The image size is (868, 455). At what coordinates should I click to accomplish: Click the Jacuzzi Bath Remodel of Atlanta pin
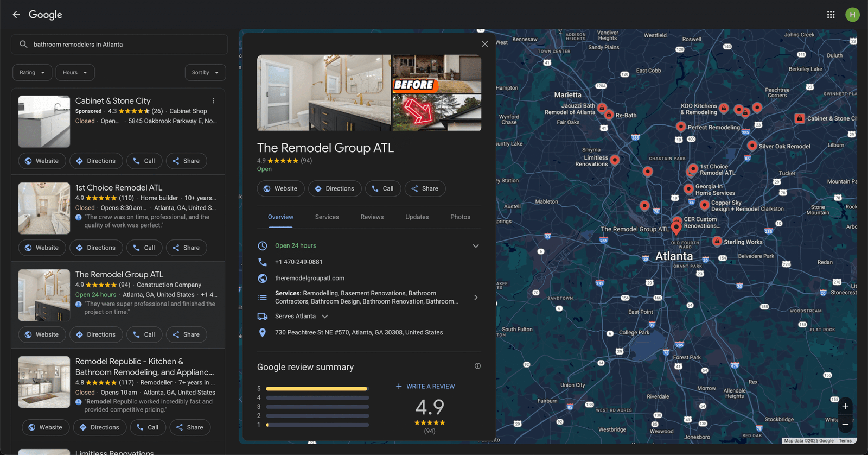coord(602,108)
